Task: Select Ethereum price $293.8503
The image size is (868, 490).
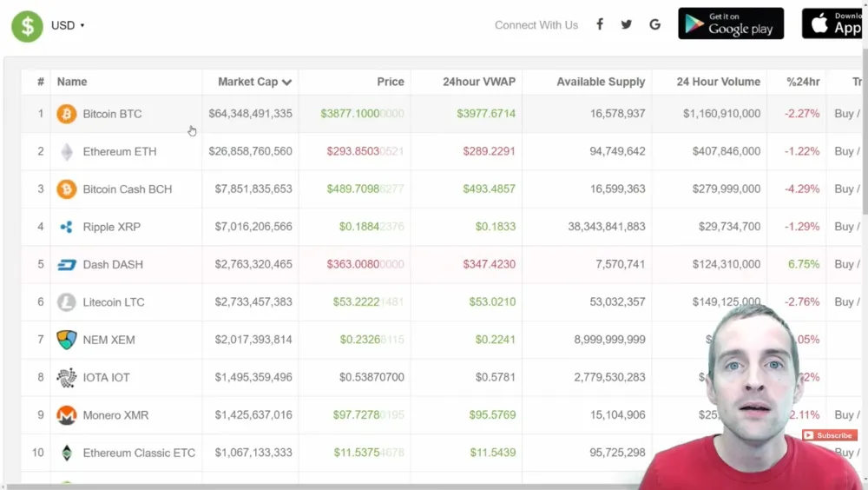Action: tap(365, 151)
